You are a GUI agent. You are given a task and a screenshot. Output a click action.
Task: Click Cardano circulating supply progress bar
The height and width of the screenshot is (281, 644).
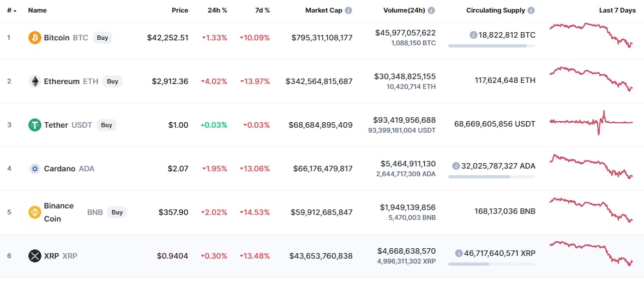coord(492,177)
